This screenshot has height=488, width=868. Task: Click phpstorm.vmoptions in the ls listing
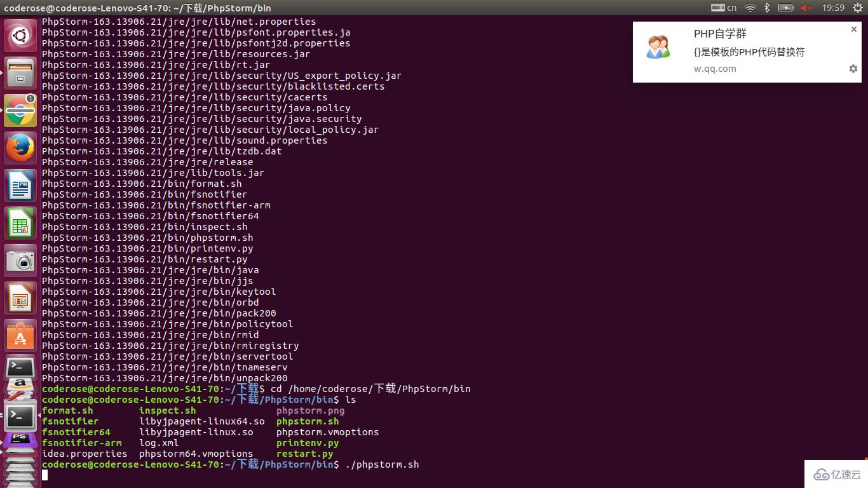point(328,432)
